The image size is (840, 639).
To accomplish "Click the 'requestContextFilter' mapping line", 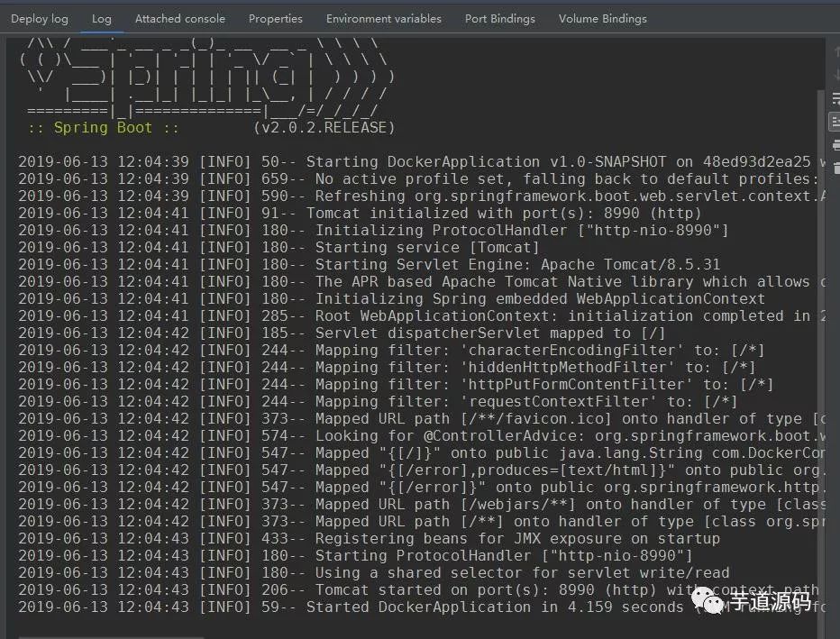I will point(378,402).
